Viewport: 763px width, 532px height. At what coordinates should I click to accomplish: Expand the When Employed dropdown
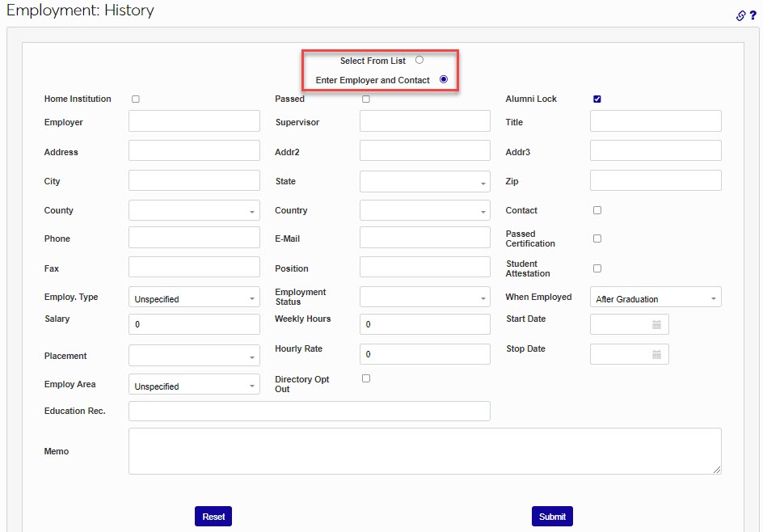(655, 298)
